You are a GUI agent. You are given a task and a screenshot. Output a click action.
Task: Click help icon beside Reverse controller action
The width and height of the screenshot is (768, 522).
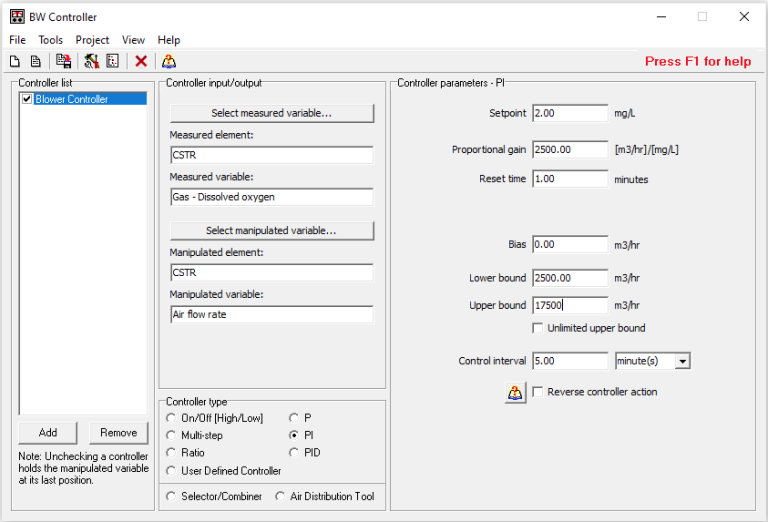[x=515, y=392]
